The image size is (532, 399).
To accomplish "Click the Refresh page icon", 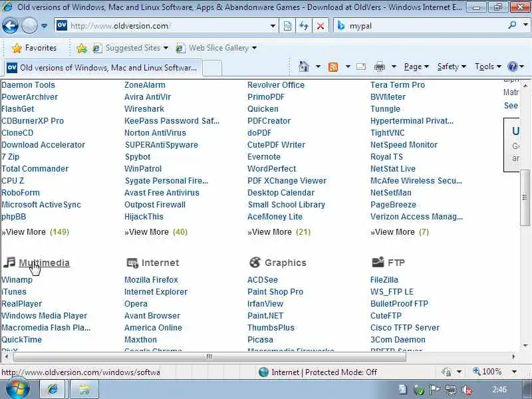I will point(304,26).
